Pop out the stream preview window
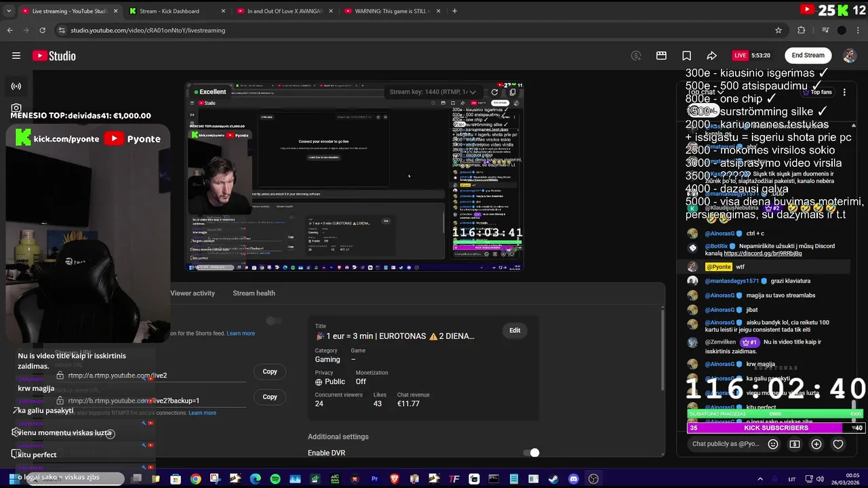This screenshot has height=488, width=868. point(513,92)
